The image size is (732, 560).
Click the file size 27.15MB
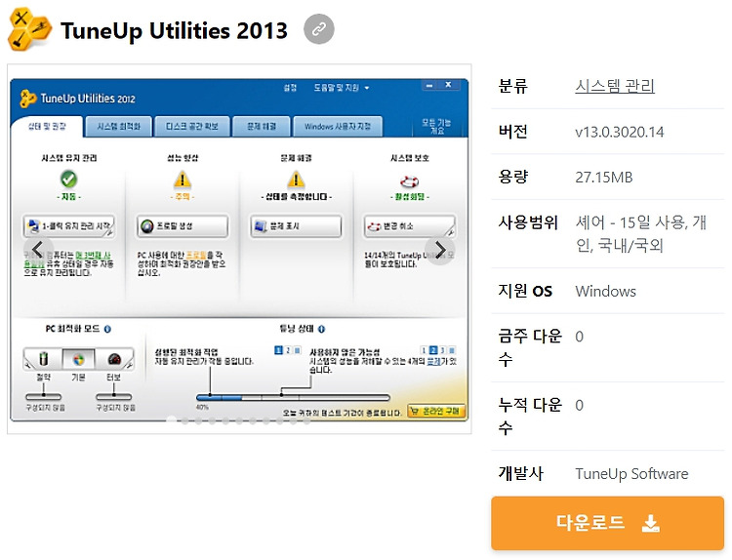click(x=603, y=178)
